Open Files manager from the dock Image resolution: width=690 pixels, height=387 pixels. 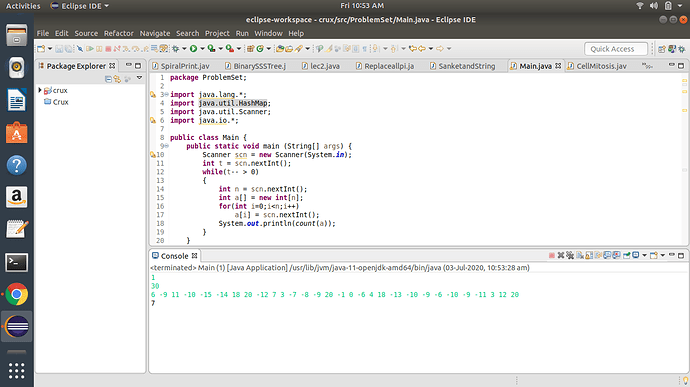[x=17, y=35]
